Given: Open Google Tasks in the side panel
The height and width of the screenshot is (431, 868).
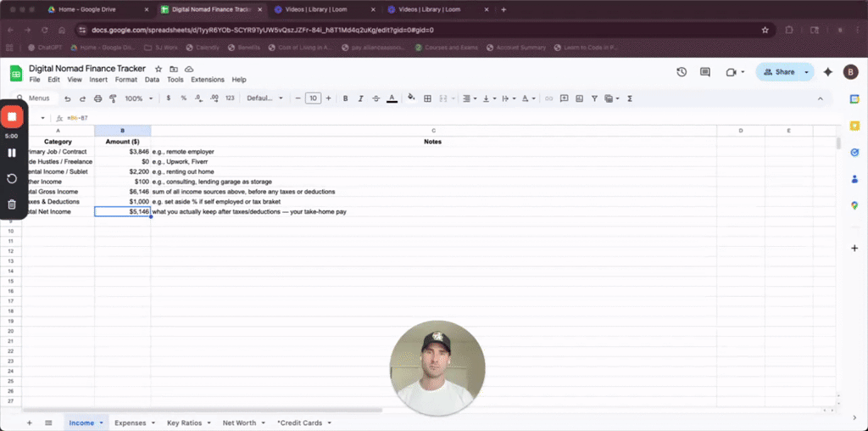Looking at the screenshot, I should pos(854,153).
